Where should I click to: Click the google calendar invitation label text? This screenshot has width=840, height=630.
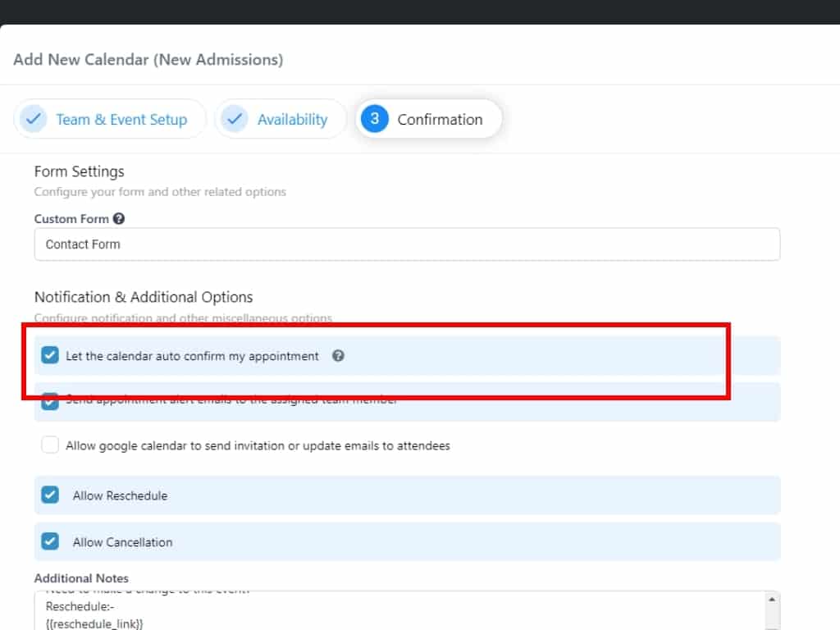(x=258, y=446)
